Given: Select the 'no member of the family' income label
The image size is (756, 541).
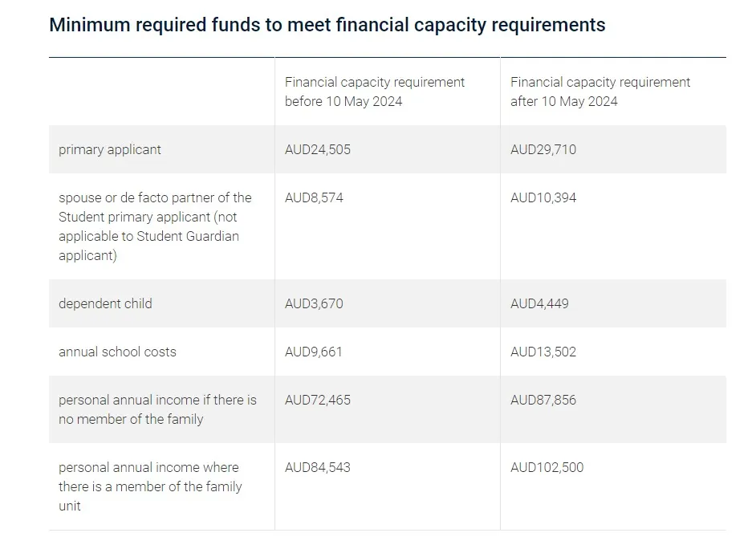Looking at the screenshot, I should coord(157,409).
